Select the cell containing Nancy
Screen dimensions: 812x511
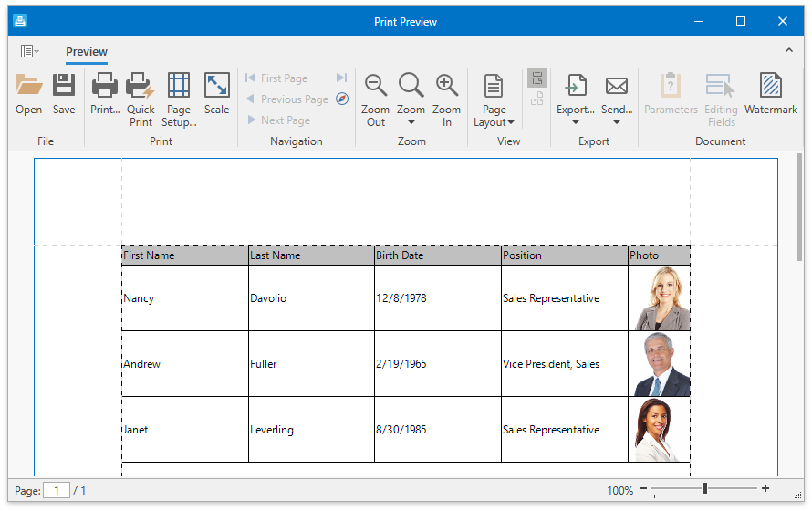[x=185, y=298]
